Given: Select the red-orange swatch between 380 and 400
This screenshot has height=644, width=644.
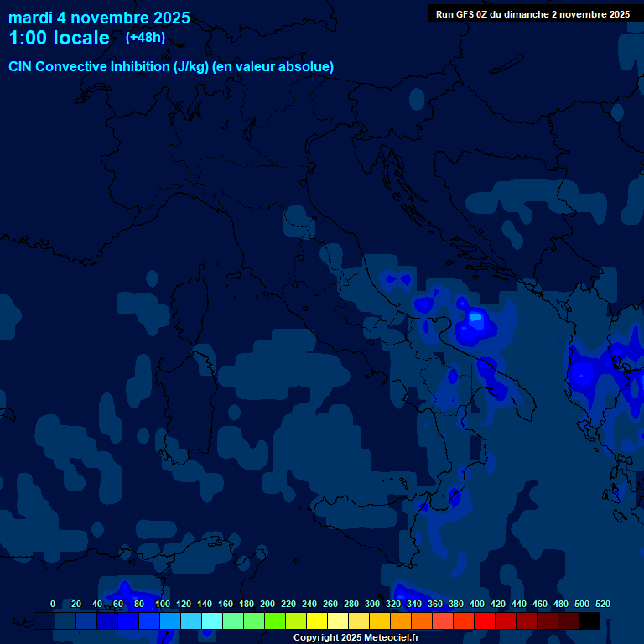Looking at the screenshot, I should pyautogui.click(x=463, y=621).
